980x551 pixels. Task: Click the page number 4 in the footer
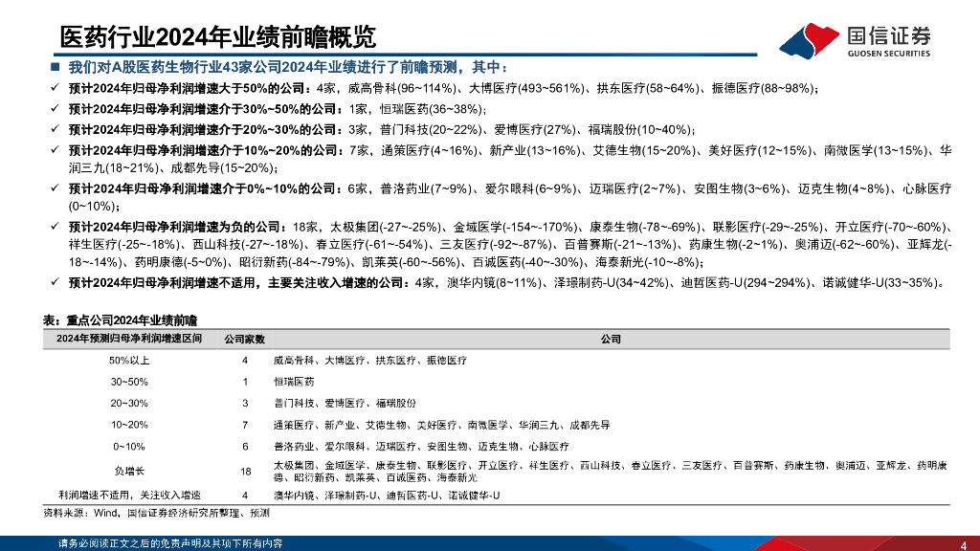click(x=963, y=546)
